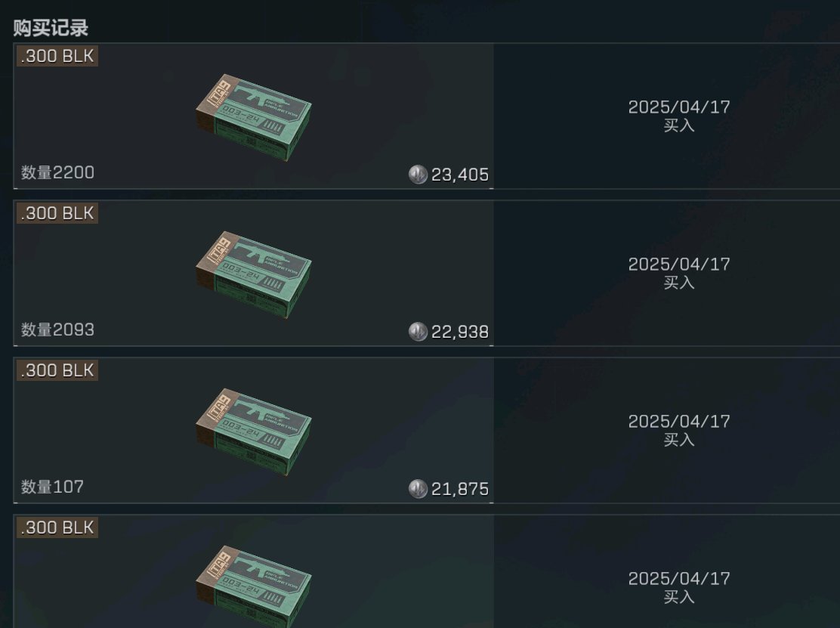Screen dimensions: 840x628
Task: Click the ammo box image in the third record
Action: click(x=253, y=432)
